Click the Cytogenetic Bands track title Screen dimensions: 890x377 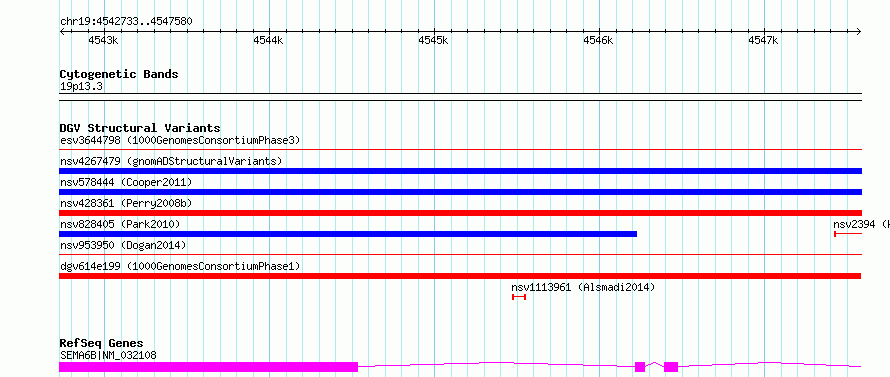119,74
